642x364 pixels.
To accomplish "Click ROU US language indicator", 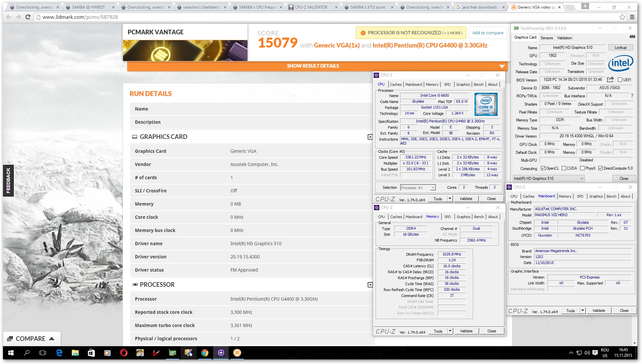I will click(x=605, y=353).
